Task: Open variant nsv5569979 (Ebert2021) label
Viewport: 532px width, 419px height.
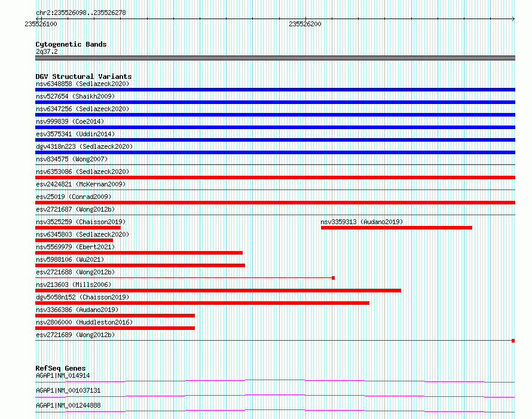Action: (75, 247)
